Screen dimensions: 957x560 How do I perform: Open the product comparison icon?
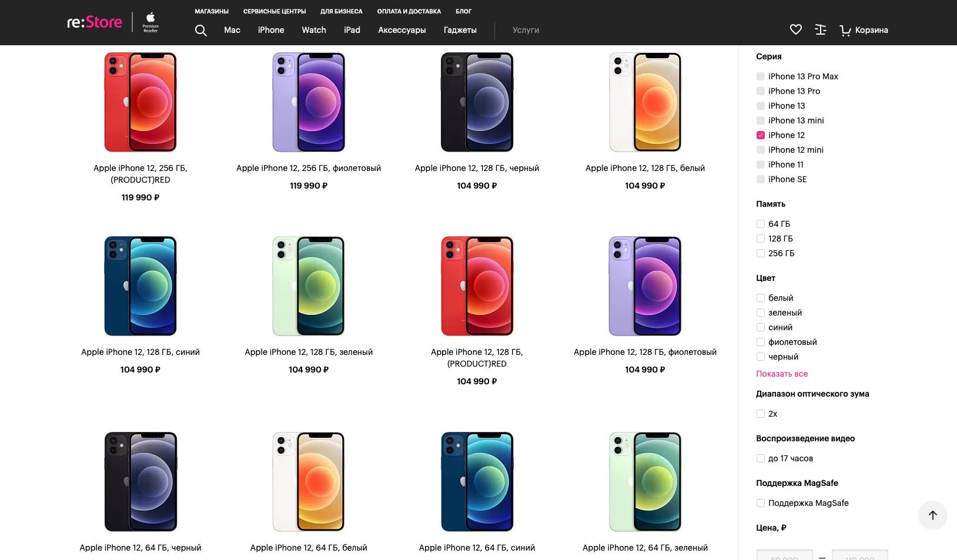[821, 29]
